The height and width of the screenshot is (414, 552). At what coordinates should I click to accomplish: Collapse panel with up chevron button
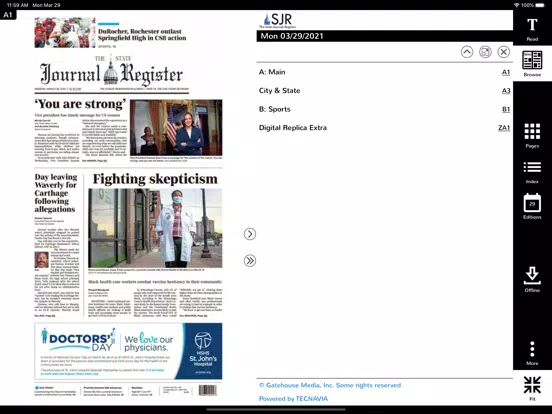tap(467, 52)
